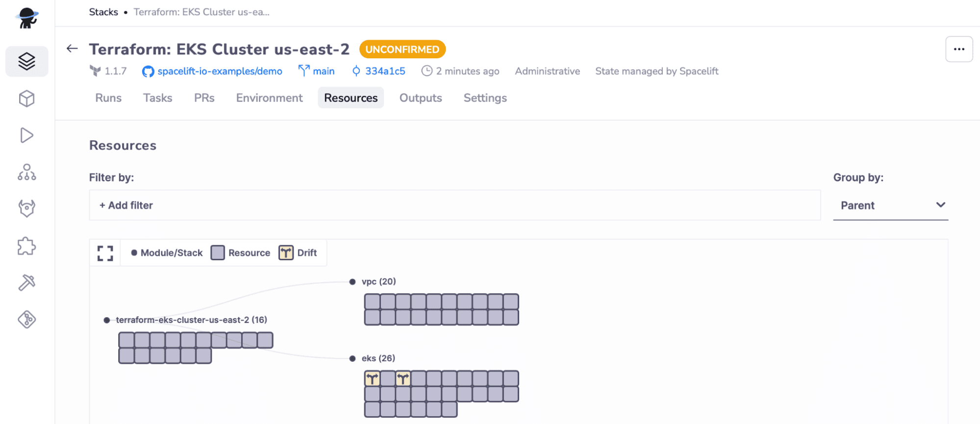Screen dimensions: 980x424
Task: Open spacelift-io-examples/demo repository link
Action: pyautogui.click(x=219, y=71)
